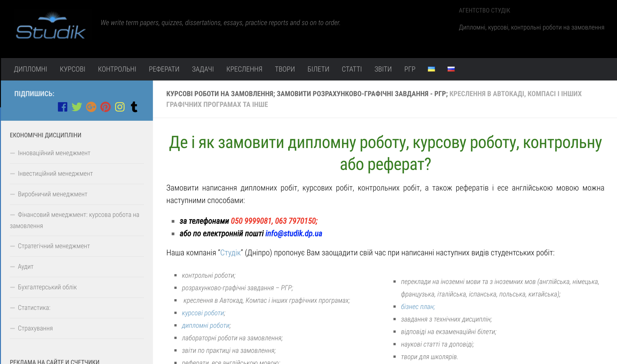The width and height of the screenshot is (617, 364).
Task: Follow the бізнес план list link
Action: pos(418,307)
